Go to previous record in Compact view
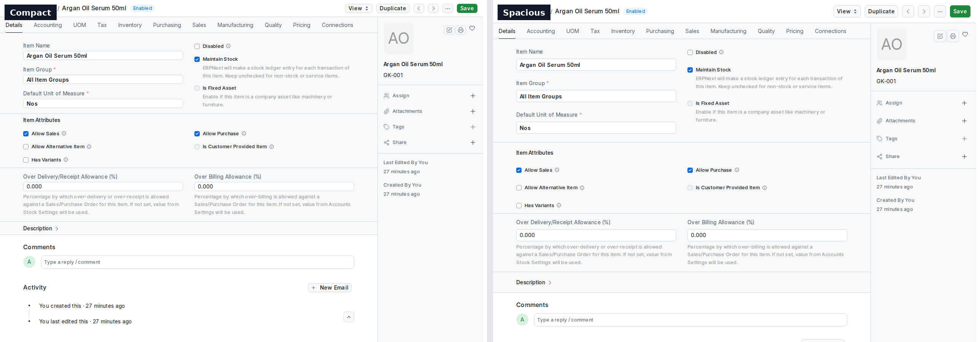 point(419,8)
